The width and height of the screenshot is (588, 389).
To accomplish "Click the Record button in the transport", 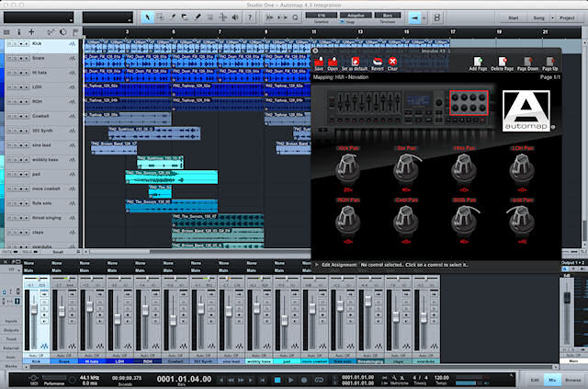I will (304, 380).
